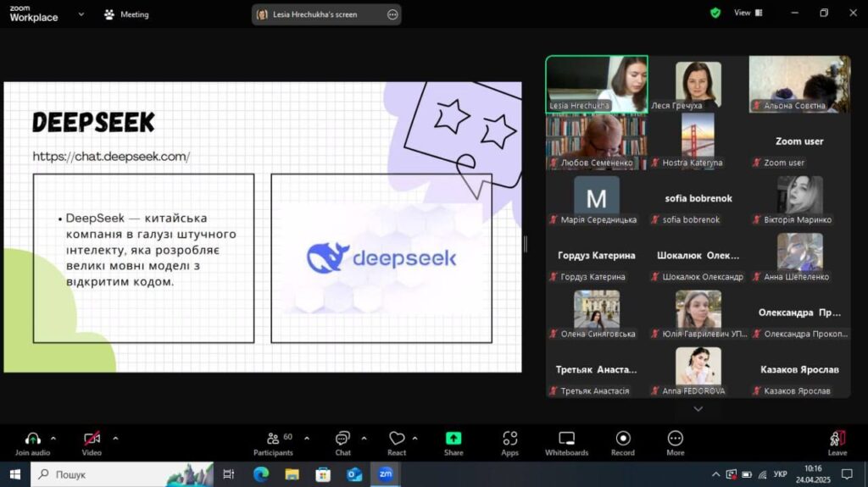This screenshot has height=487, width=868.
Task: Select Олександра Прокоп's participant tile
Action: [x=799, y=313]
